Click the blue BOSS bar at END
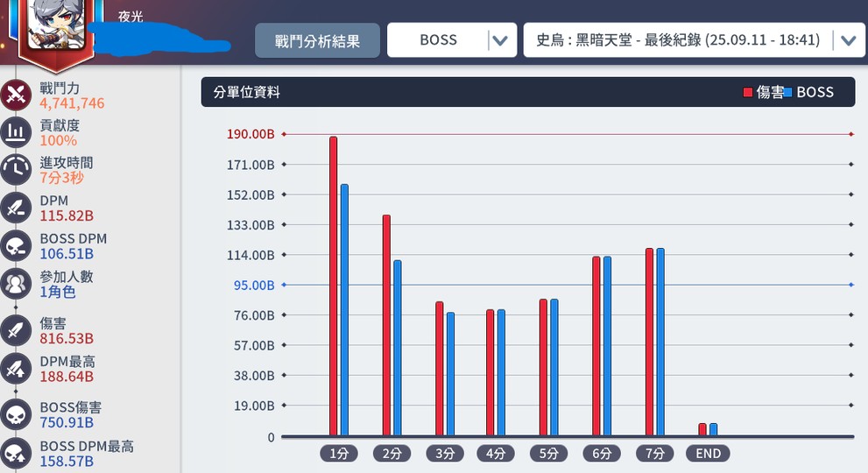The height and width of the screenshot is (473, 868). 714,430
